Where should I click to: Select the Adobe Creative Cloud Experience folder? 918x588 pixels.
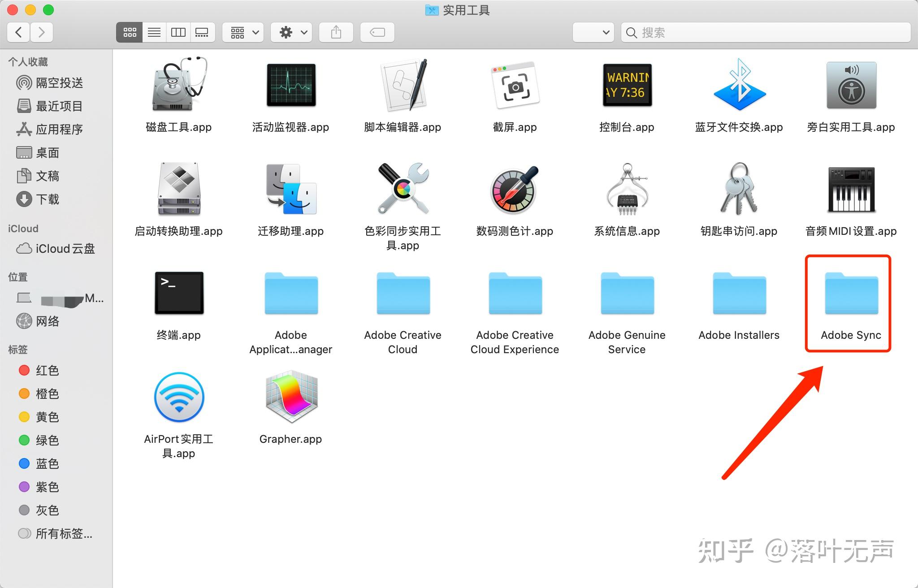point(515,294)
